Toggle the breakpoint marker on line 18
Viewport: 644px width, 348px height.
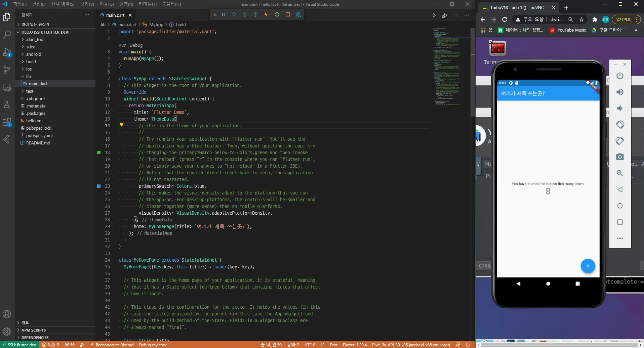click(x=99, y=153)
